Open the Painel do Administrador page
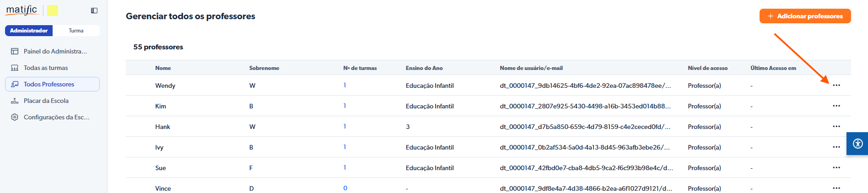 coord(55,51)
